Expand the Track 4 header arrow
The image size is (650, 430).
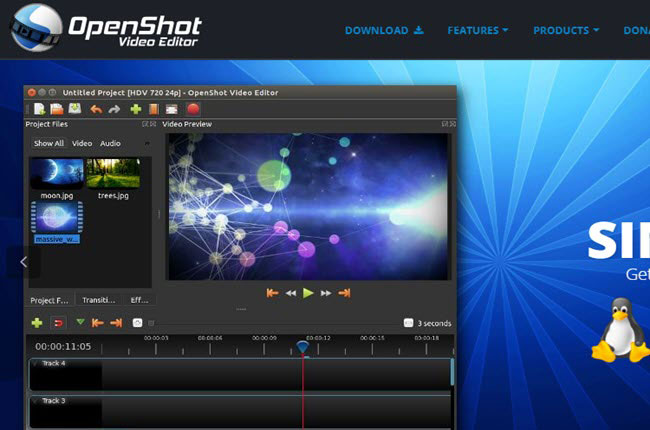[36, 364]
